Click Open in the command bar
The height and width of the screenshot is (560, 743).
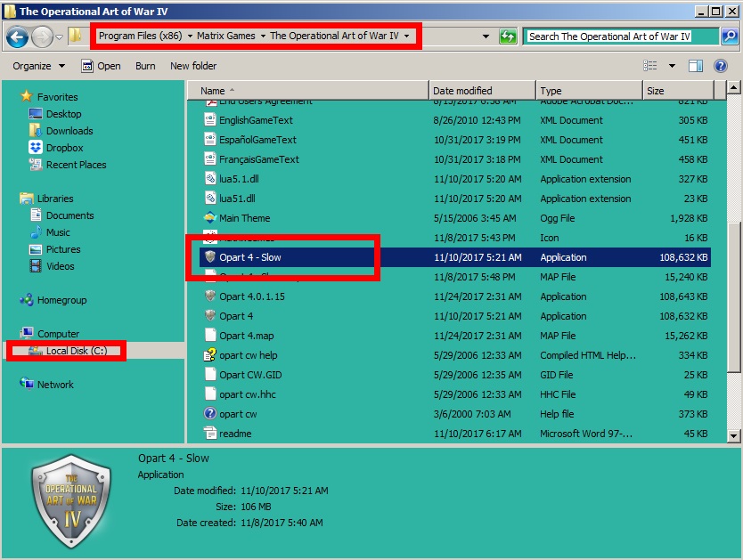(101, 66)
